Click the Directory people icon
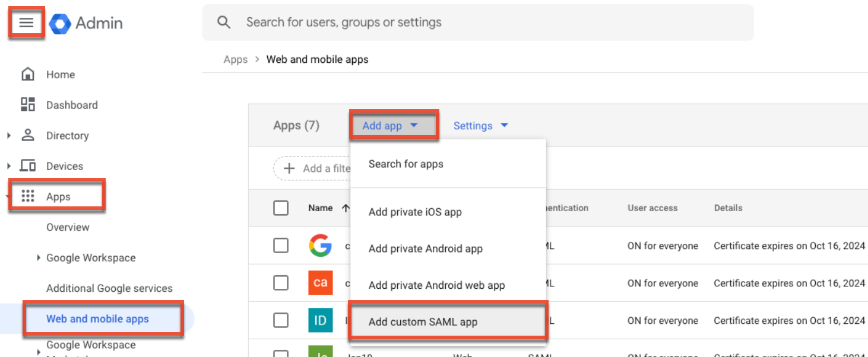Viewport: 868px width, 357px height. click(x=27, y=135)
